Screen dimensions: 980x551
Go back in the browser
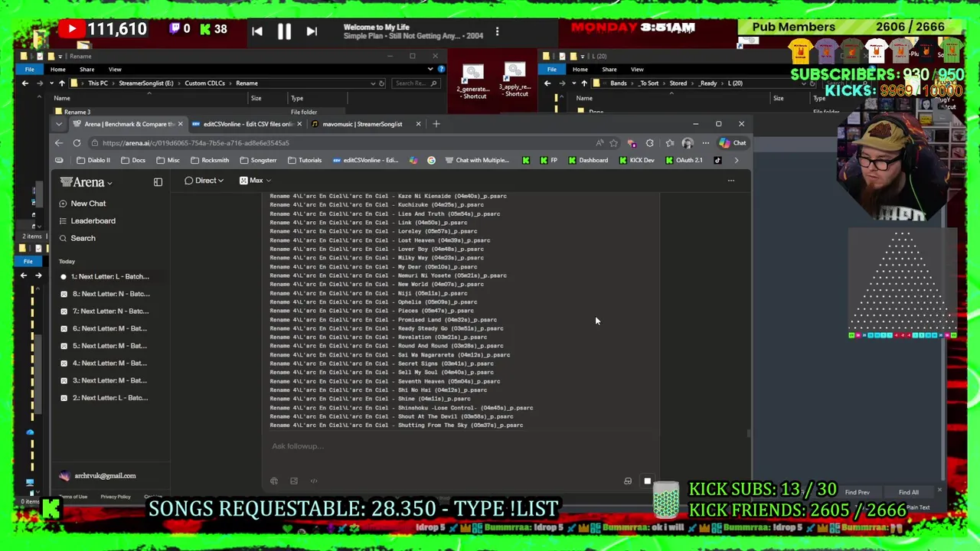point(59,143)
